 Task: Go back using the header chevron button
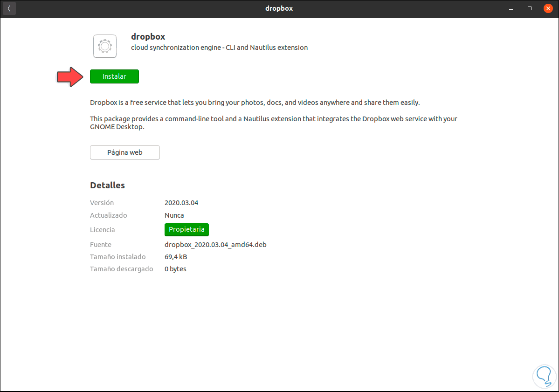[x=9, y=8]
